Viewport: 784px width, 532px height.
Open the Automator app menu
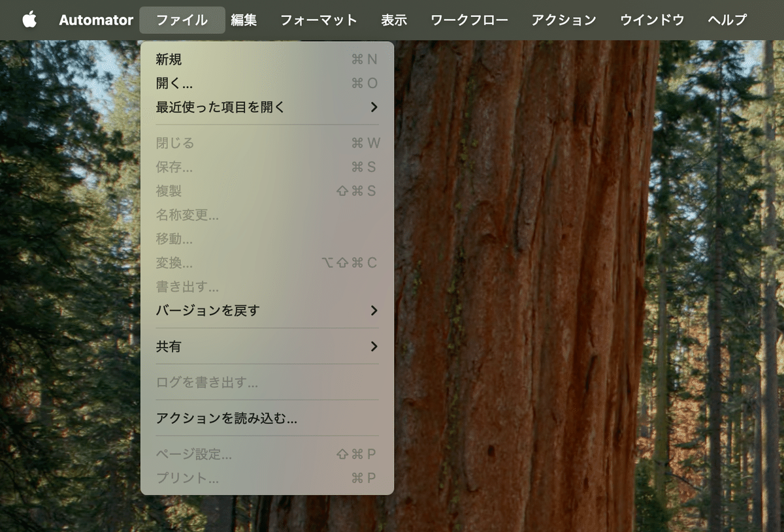pos(96,20)
